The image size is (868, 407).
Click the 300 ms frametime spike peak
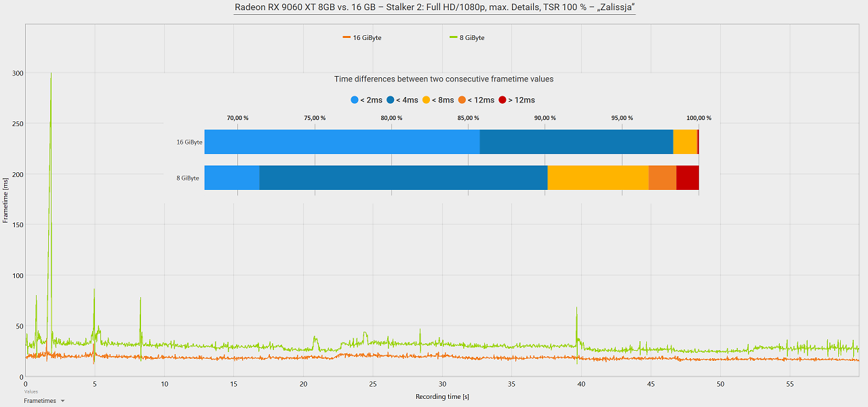coord(51,74)
